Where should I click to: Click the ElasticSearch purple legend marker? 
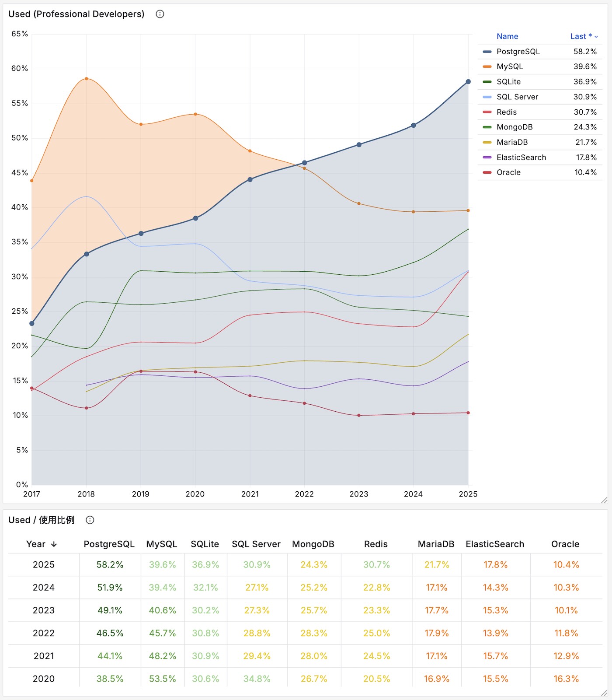pyautogui.click(x=487, y=157)
